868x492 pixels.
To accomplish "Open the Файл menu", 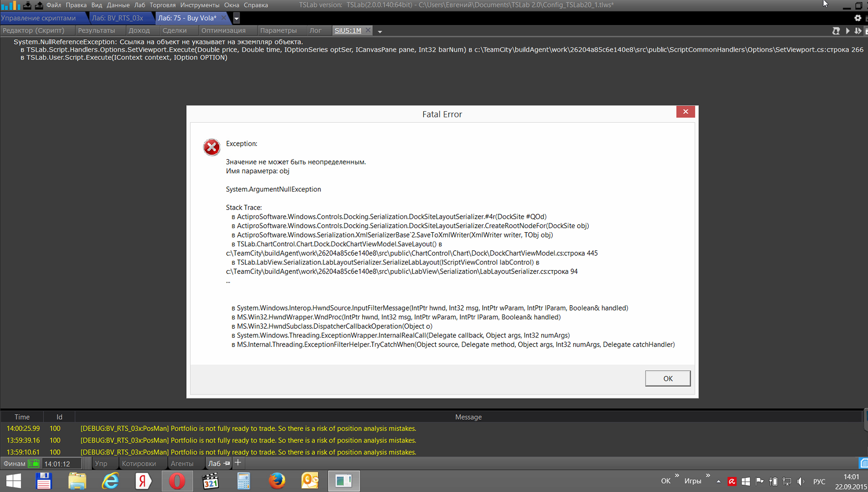I will click(54, 5).
